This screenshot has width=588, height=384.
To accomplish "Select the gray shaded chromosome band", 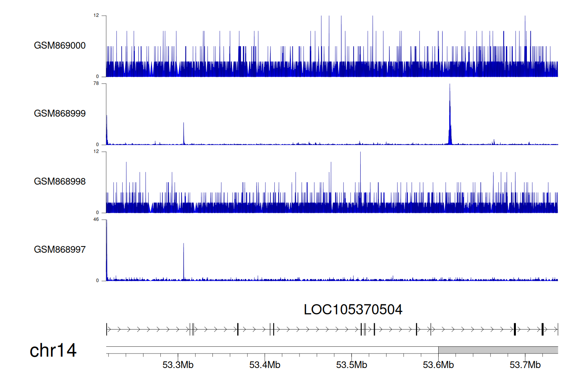I will click(498, 350).
